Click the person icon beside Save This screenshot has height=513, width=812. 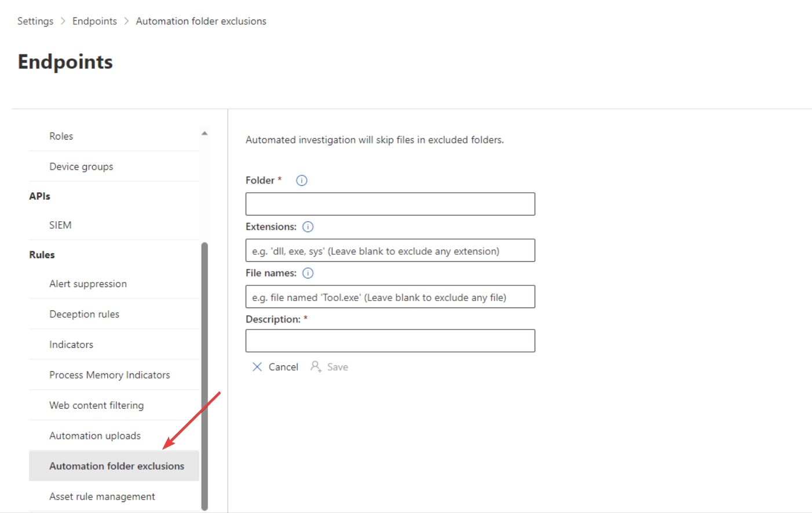click(316, 367)
